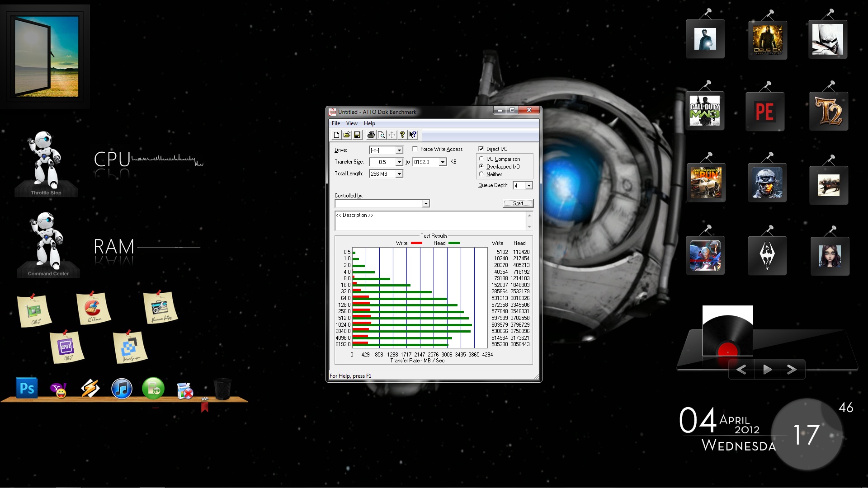Screen dimensions: 868x488
Task: Launch iTunes from the shelf dock
Action: 122,389
